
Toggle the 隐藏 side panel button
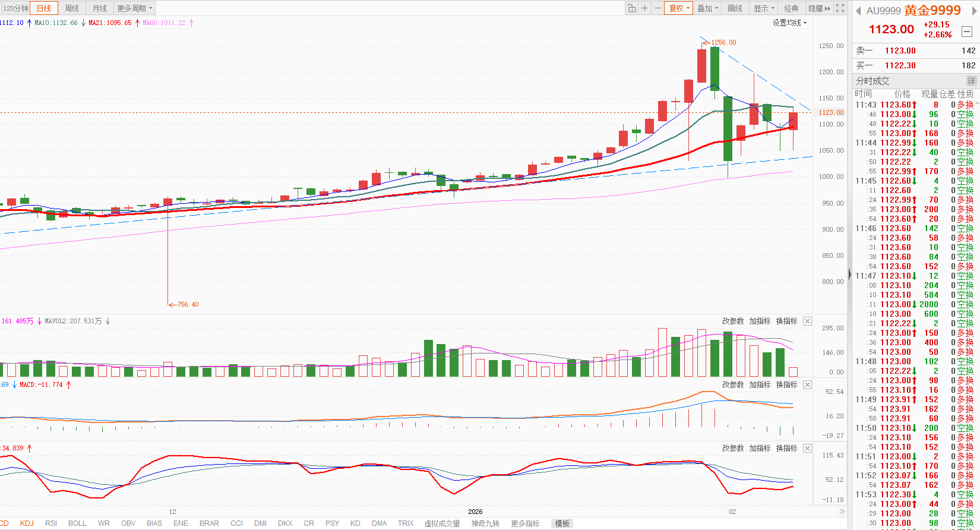819,8
